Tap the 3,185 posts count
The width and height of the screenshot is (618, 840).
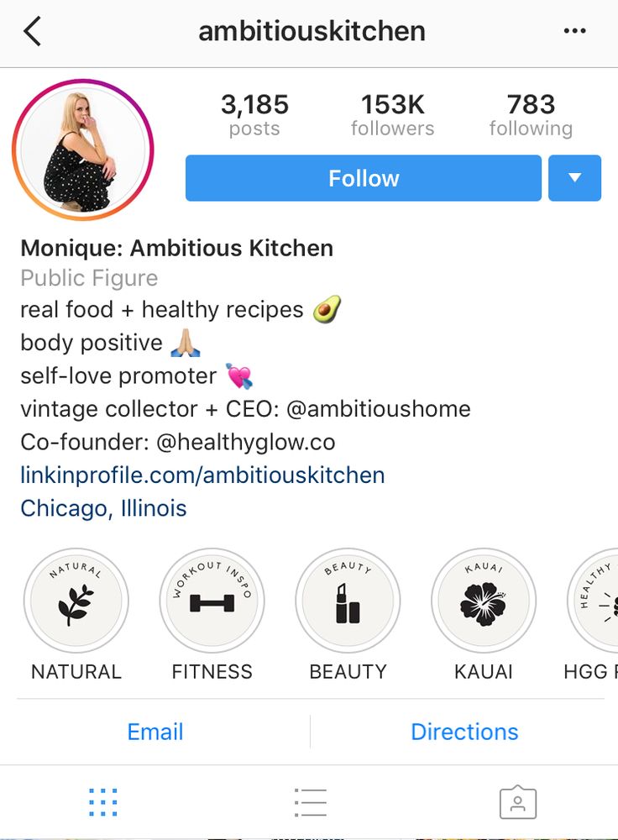tap(255, 114)
